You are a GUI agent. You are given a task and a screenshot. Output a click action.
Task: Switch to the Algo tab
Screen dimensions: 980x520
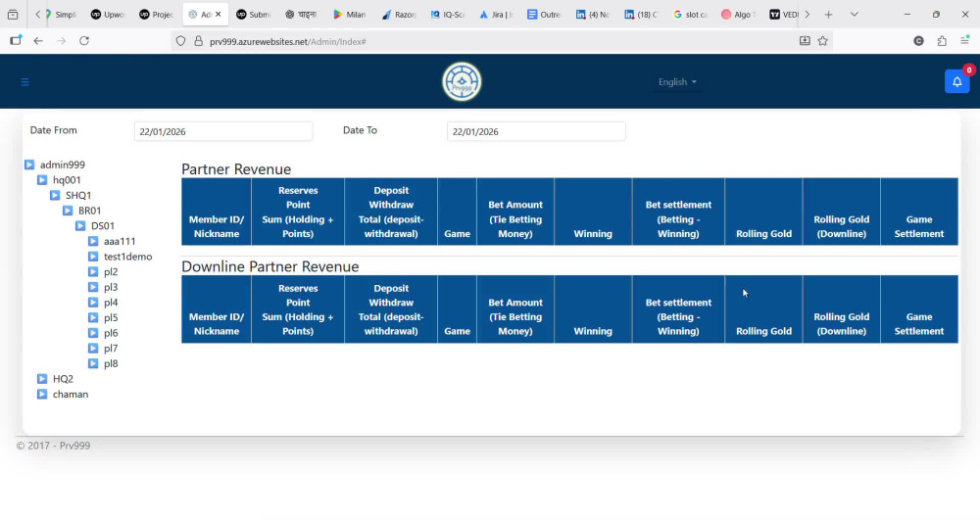pyautogui.click(x=739, y=15)
